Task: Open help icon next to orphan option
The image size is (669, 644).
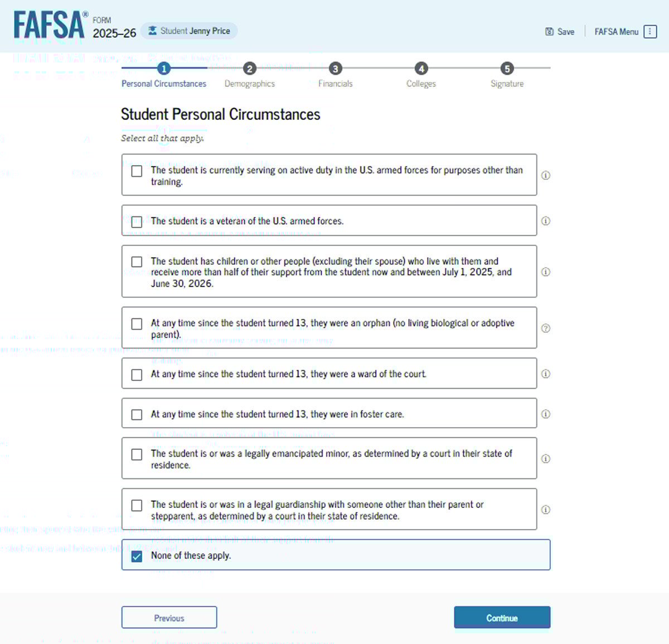Action: [546, 328]
